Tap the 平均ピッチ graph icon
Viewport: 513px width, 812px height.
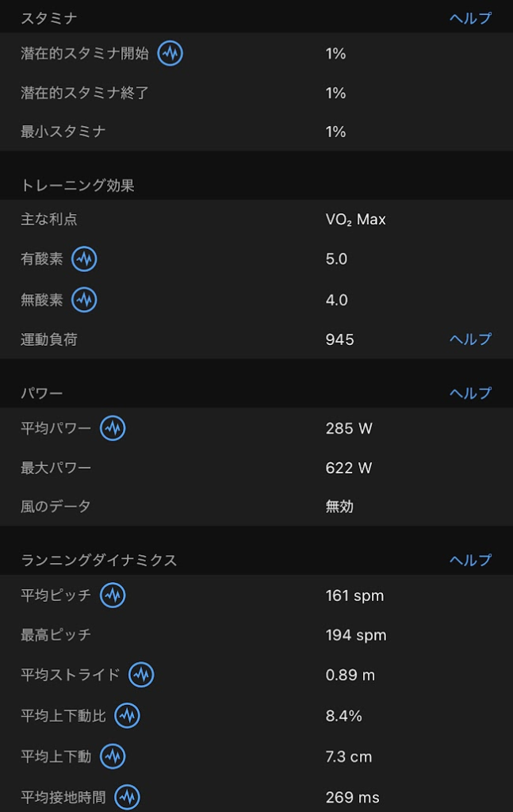point(113,596)
